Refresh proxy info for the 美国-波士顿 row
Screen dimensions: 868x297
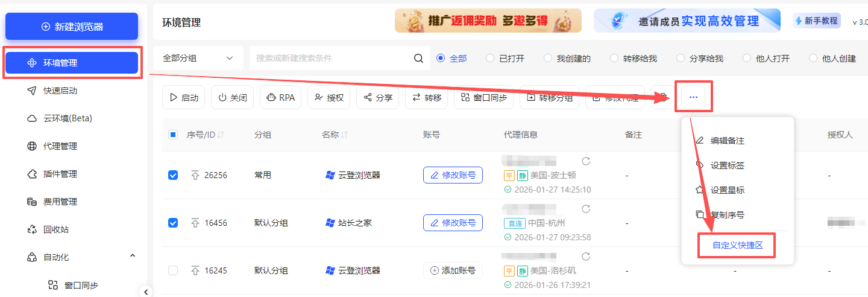click(585, 161)
